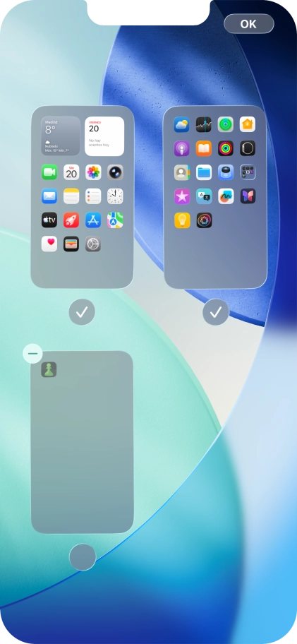Image resolution: width=297 pixels, height=644 pixels.
Task: Tap the Camera app icon
Action: tap(115, 172)
